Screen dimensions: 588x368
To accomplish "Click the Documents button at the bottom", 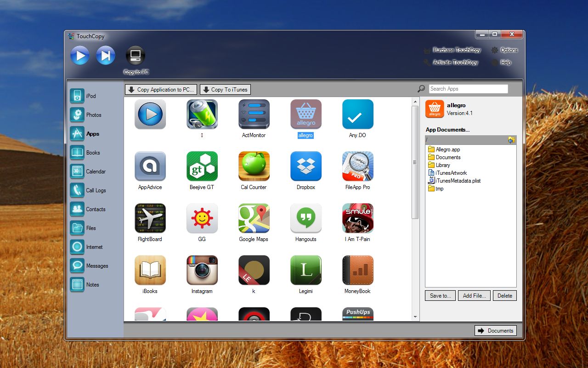I will click(x=496, y=331).
